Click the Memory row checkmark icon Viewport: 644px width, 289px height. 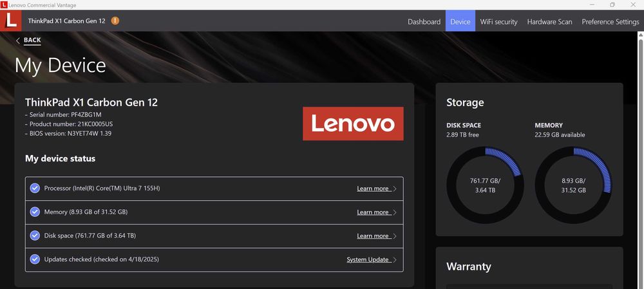pyautogui.click(x=35, y=212)
